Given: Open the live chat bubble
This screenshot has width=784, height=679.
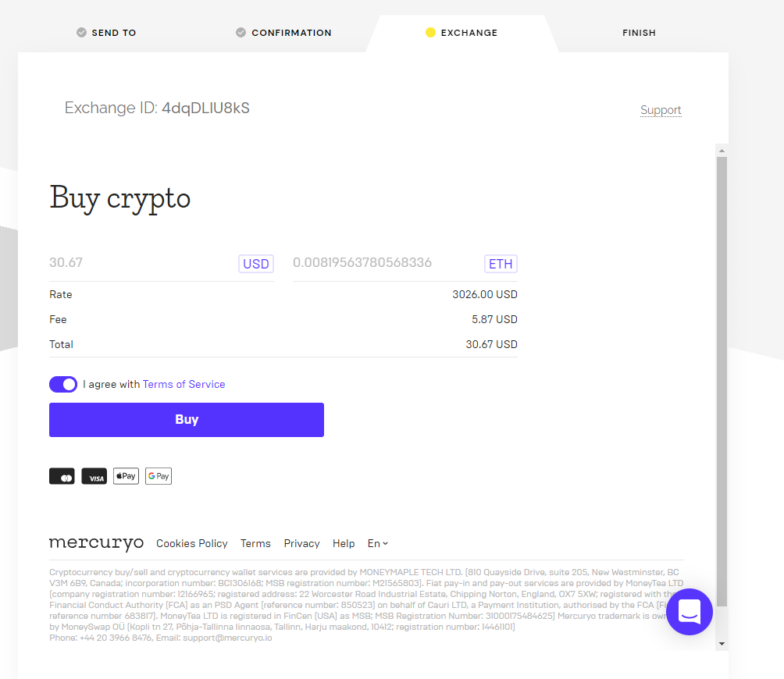Looking at the screenshot, I should pyautogui.click(x=690, y=612).
